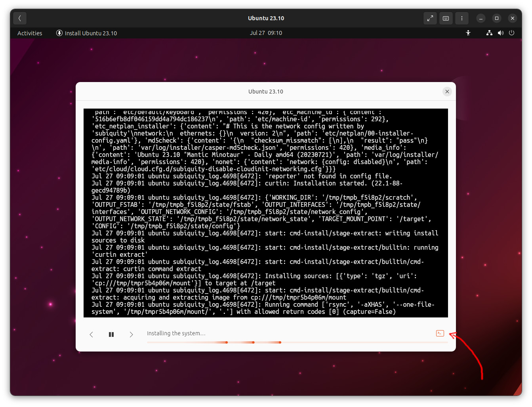532x407 pixels.
Task: Go to the next installer slide
Action: click(x=131, y=334)
